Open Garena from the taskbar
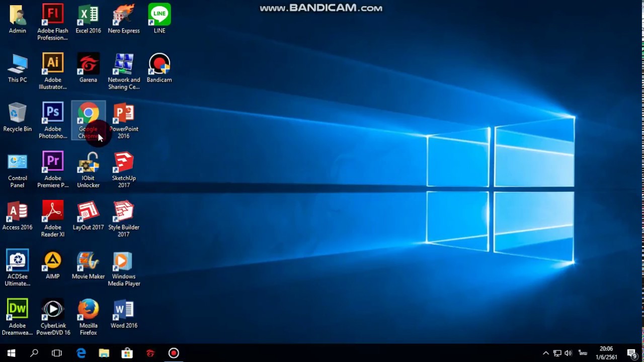644x362 pixels. click(x=150, y=353)
